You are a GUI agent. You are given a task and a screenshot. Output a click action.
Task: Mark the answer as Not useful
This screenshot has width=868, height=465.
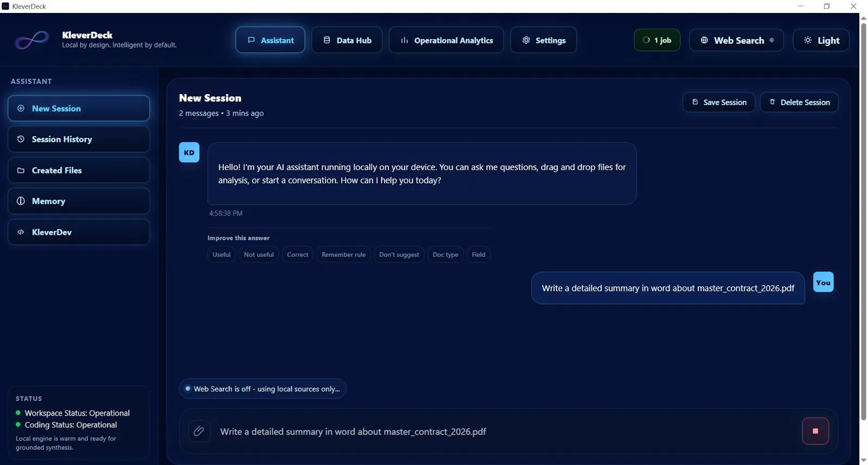coord(259,254)
